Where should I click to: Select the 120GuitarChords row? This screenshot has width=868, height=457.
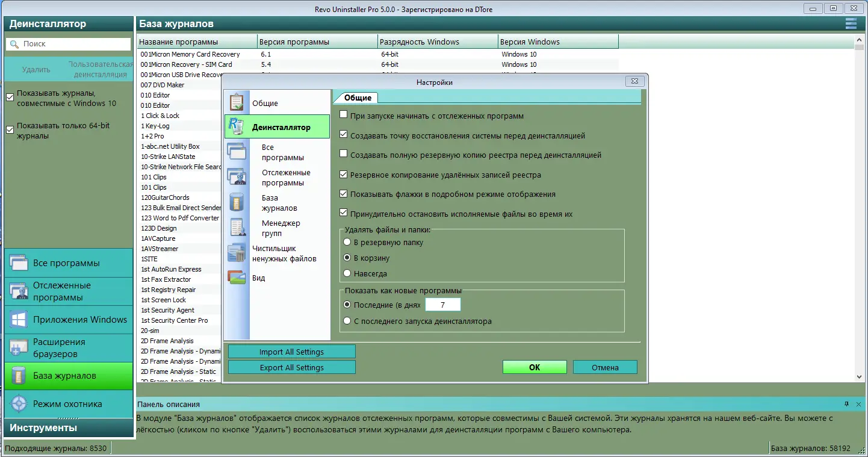click(179, 197)
